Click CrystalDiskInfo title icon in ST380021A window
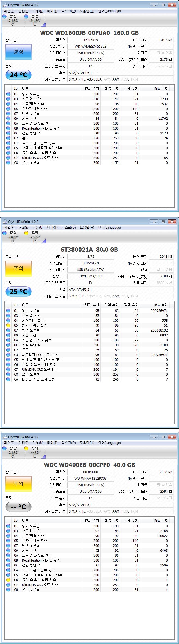Image resolution: width=179 pixels, height=644 pixels. tap(5, 222)
